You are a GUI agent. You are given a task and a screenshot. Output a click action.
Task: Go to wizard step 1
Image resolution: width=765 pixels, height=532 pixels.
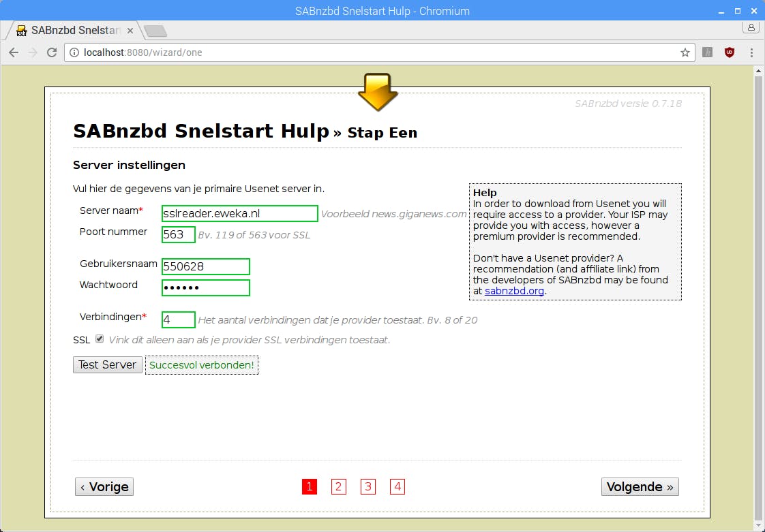coord(310,486)
